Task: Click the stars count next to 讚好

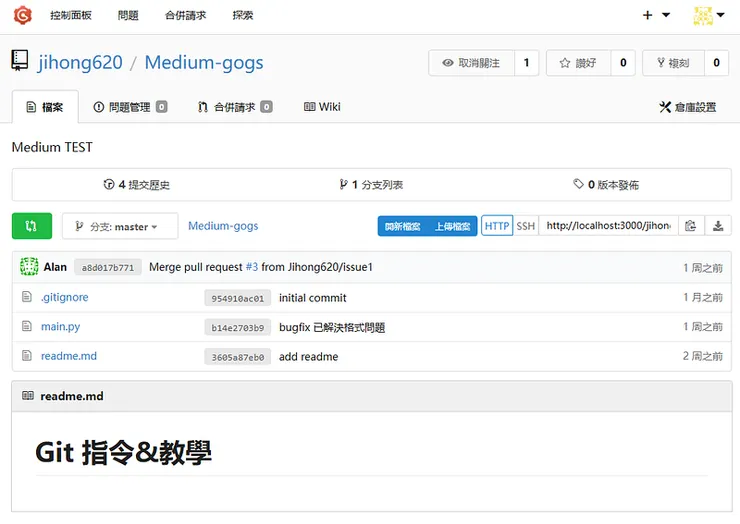Action: [x=623, y=63]
